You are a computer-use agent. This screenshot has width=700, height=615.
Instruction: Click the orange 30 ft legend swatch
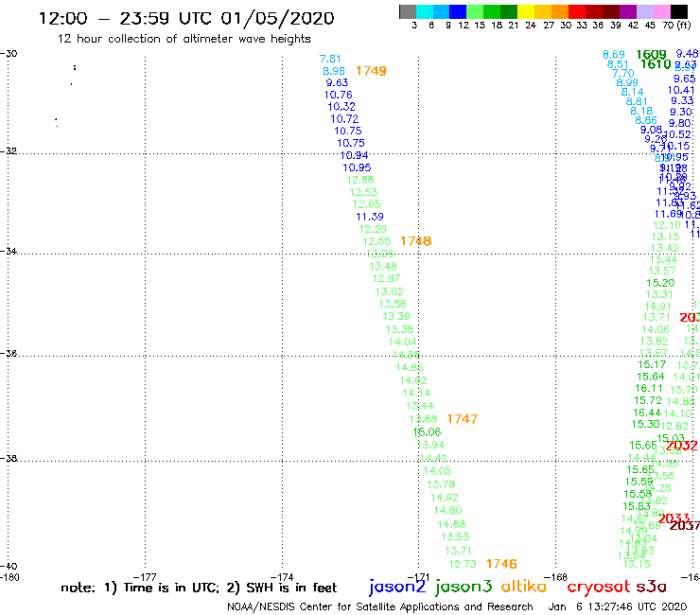(559, 11)
